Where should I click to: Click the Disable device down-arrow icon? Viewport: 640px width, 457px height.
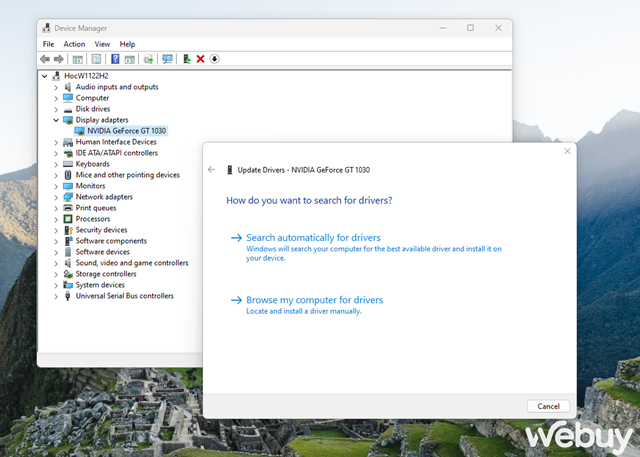(x=214, y=59)
